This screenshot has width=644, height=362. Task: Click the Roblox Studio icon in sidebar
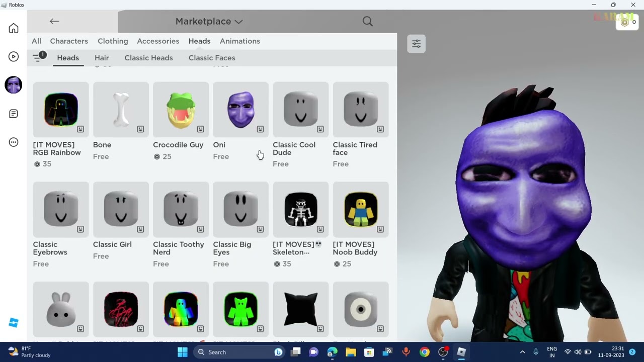tap(14, 323)
